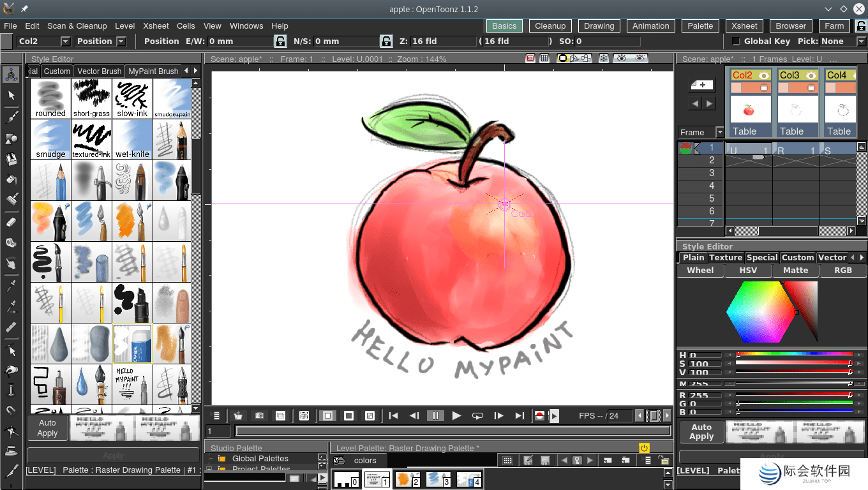This screenshot has height=490, width=868.
Task: Switch to the Cleanup room tab
Action: (550, 26)
